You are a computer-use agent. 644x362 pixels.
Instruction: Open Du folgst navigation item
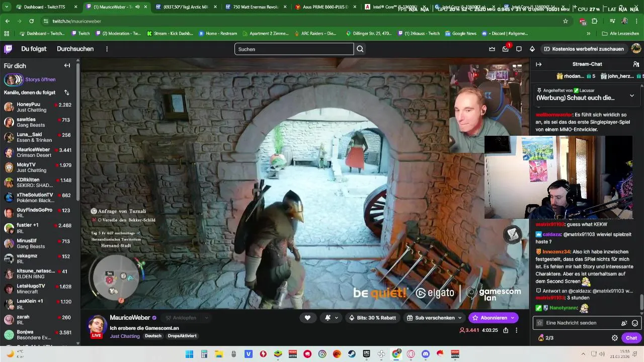pos(34,49)
